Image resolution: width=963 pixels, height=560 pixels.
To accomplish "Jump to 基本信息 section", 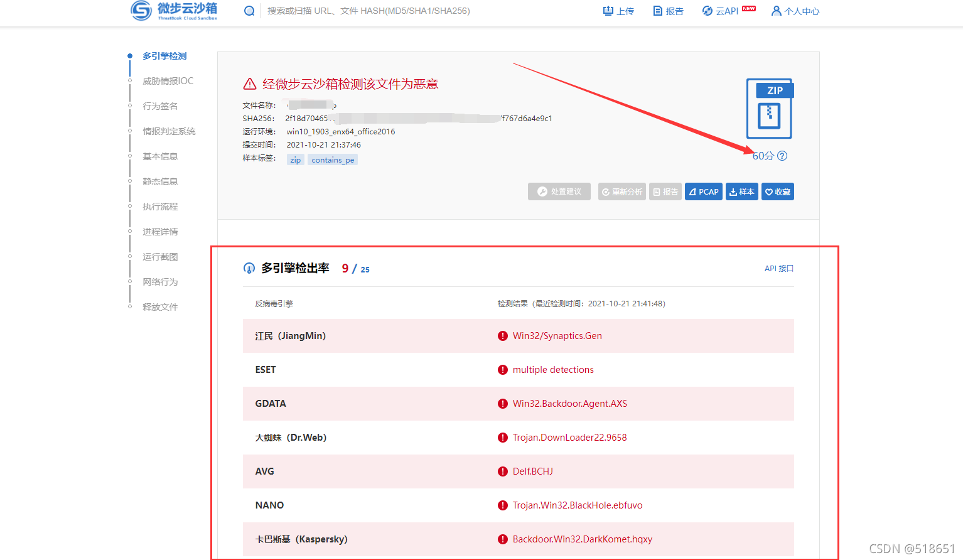I will [160, 156].
